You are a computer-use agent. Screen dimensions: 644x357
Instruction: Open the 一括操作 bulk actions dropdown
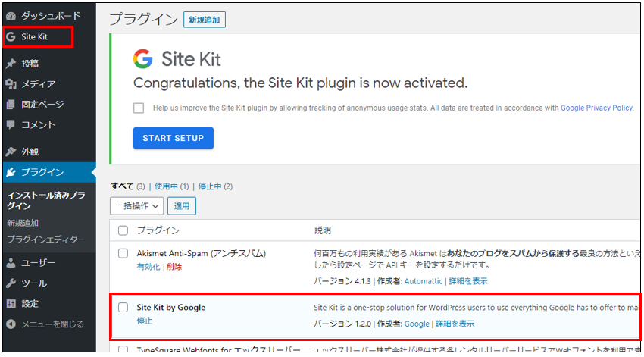(x=137, y=206)
